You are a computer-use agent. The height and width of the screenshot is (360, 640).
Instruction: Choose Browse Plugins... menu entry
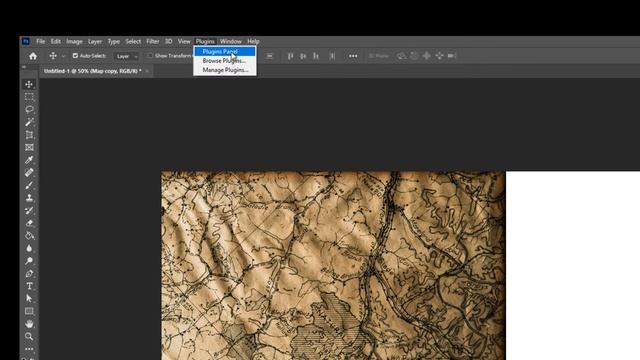pos(225,61)
